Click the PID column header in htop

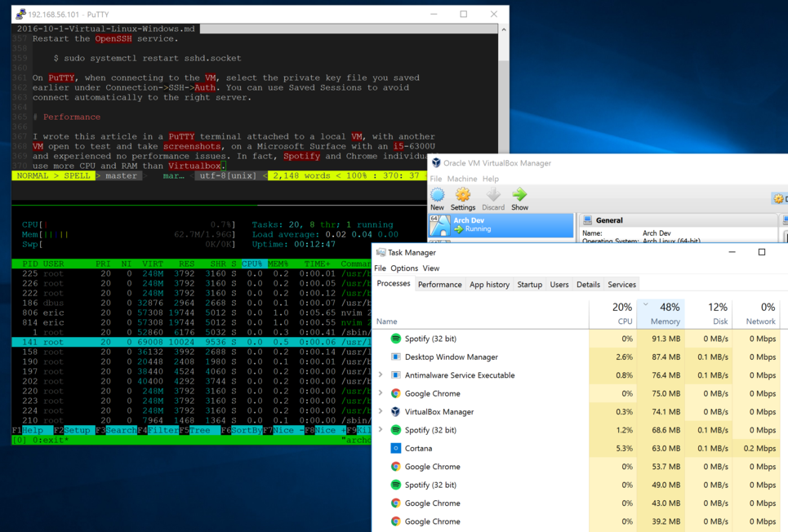tap(30, 264)
